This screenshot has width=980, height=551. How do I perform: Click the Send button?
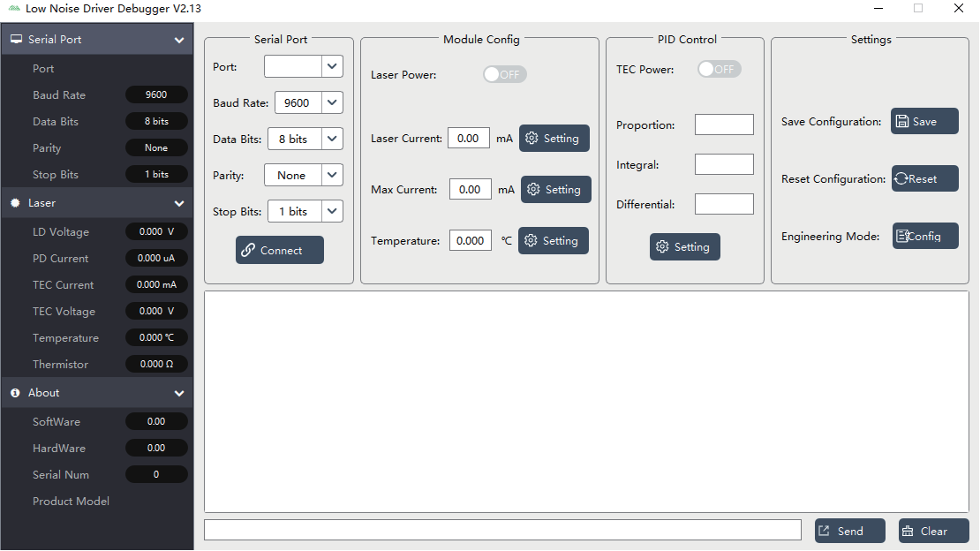pos(849,531)
